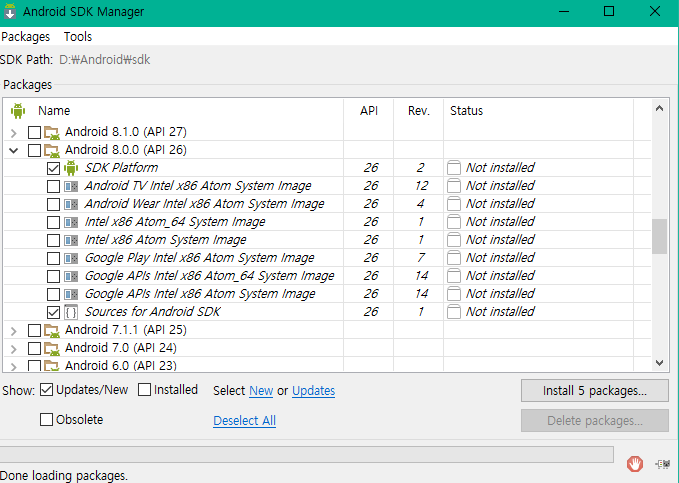Viewport: 679px width, 483px height.
Task: Click the folder icon of Android 7.0 (API 24)
Action: (x=52, y=348)
